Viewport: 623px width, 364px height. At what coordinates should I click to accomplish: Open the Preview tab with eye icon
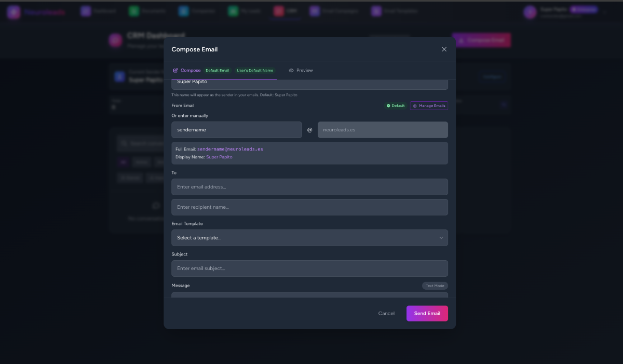(x=301, y=71)
